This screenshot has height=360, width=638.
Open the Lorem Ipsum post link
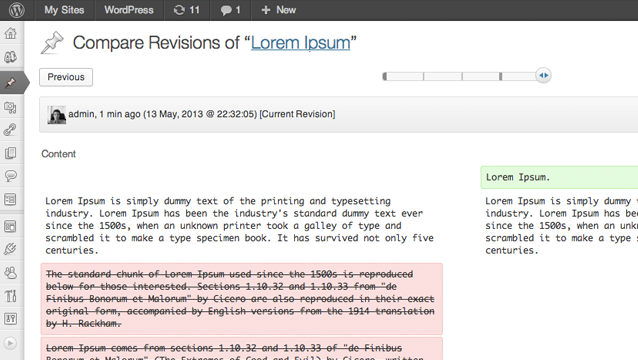click(x=300, y=43)
